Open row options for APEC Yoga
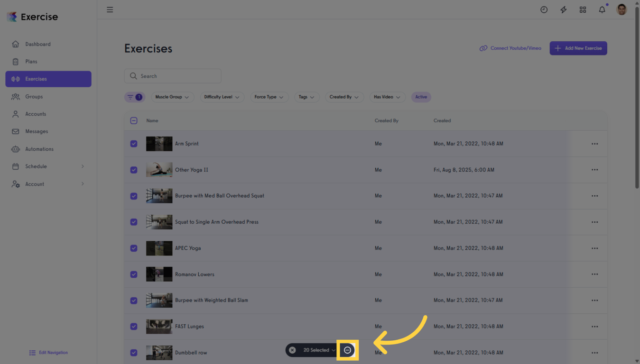The height and width of the screenshot is (364, 640). tap(594, 248)
